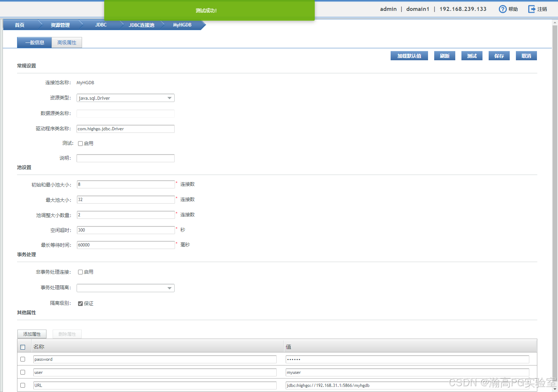Click the logout (注销) icon
Viewport: 558px width, 392px height.
click(x=531, y=9)
